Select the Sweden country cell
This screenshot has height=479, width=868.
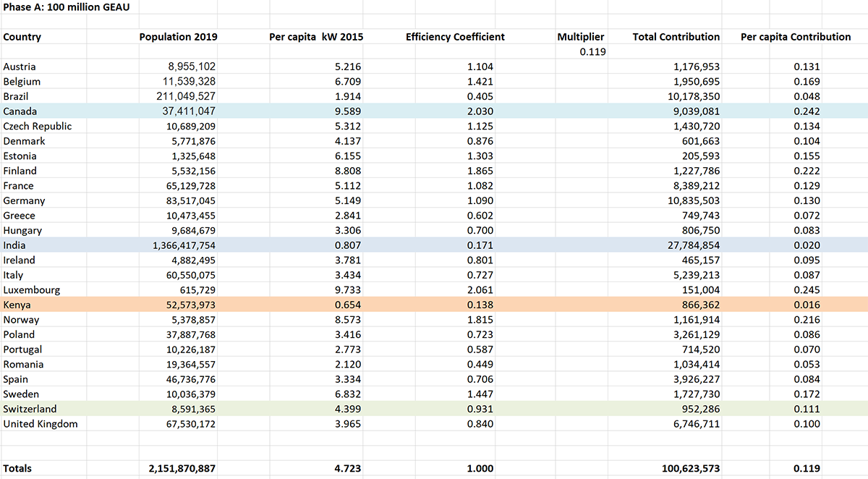pos(21,394)
